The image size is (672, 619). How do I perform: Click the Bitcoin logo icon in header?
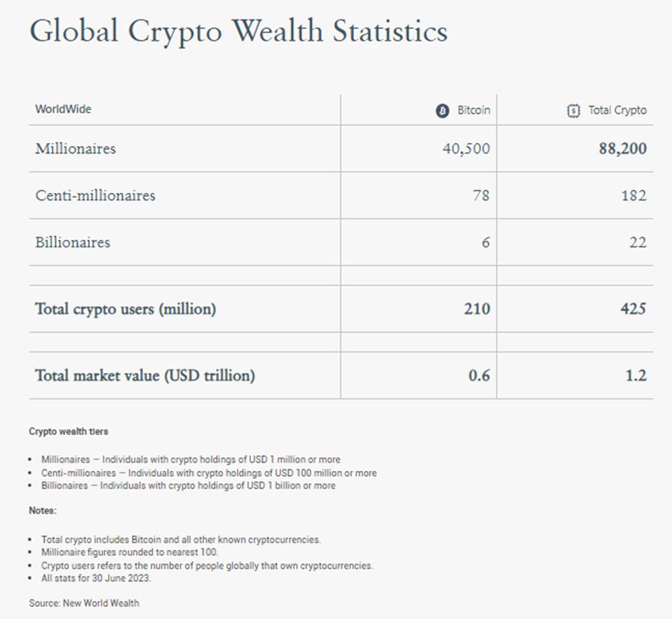click(443, 110)
